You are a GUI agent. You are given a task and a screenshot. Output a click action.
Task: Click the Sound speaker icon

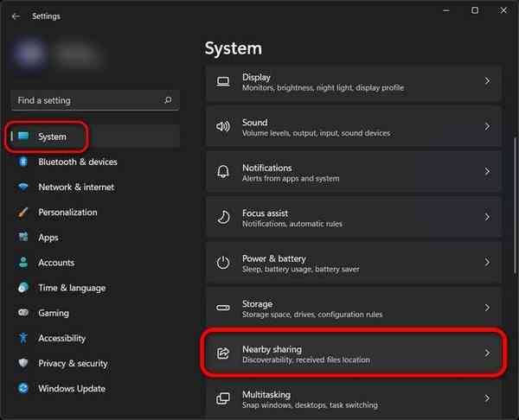click(x=223, y=127)
